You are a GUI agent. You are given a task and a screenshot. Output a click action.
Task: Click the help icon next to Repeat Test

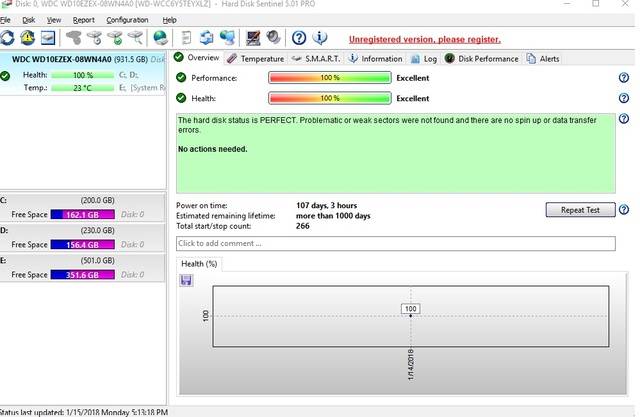(624, 210)
